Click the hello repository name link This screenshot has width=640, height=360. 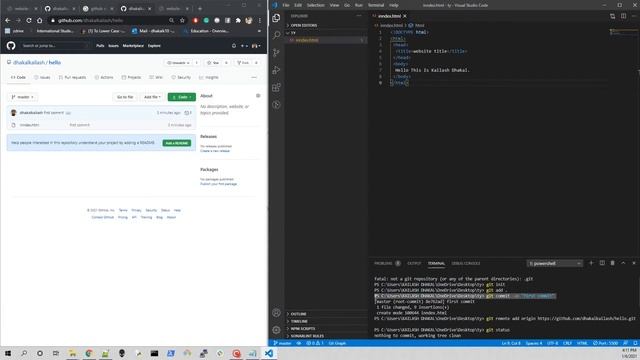pyautogui.click(x=55, y=62)
